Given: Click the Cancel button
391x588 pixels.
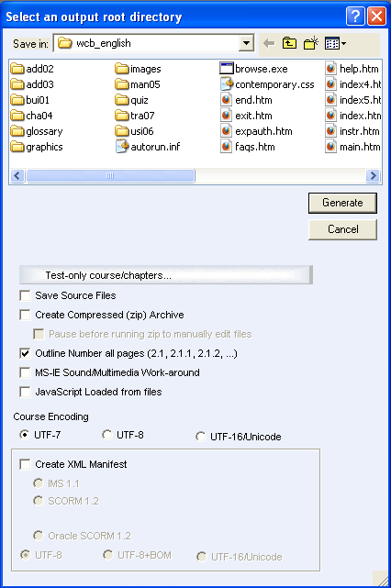Looking at the screenshot, I should (342, 229).
